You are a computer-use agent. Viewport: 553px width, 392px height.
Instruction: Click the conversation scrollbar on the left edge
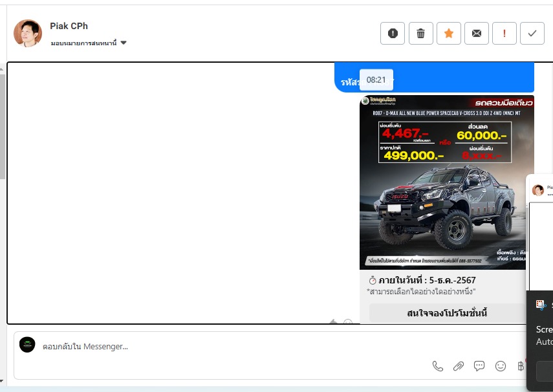tap(3, 127)
